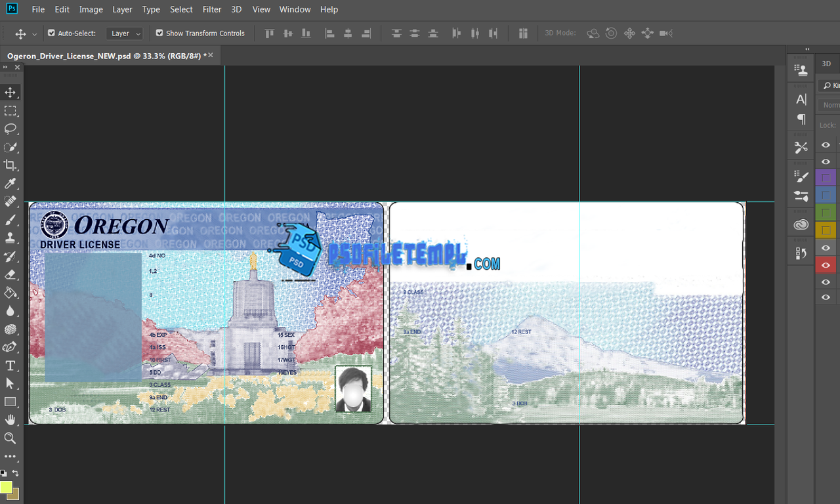Toggle the Auto-Select checkbox
The width and height of the screenshot is (840, 504).
point(52,33)
